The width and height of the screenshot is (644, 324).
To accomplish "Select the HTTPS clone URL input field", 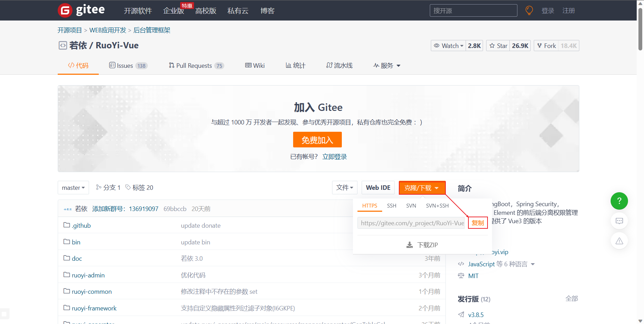I will point(410,223).
